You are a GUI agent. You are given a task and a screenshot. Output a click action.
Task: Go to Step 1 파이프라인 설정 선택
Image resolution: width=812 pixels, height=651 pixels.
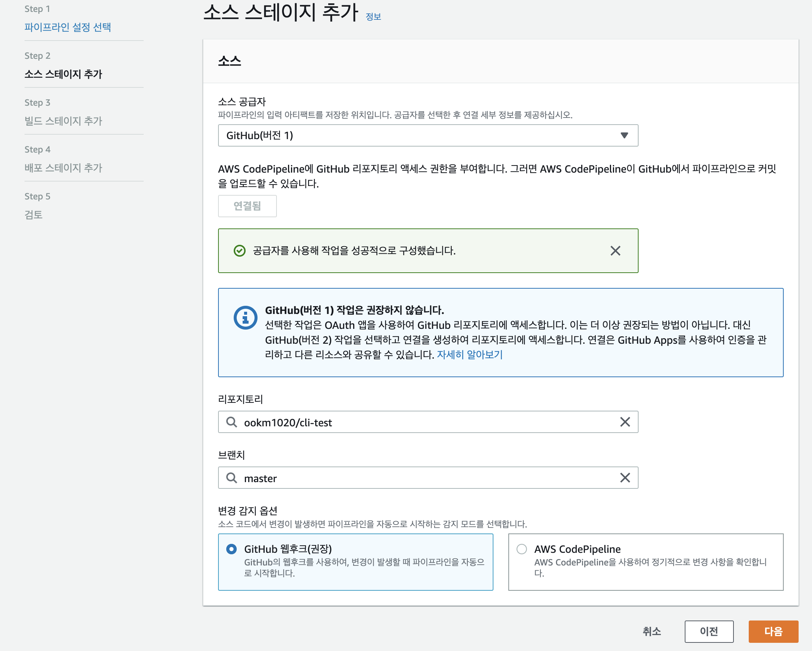click(x=67, y=27)
